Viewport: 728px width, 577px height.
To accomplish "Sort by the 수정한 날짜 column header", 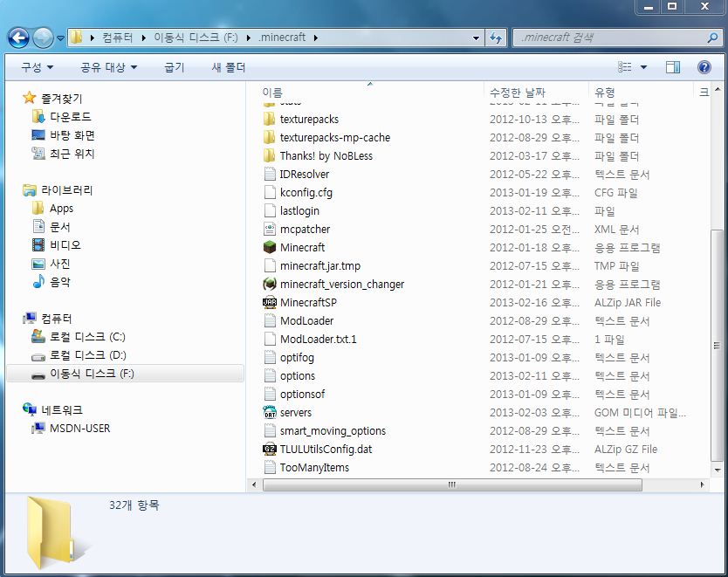I will 536,92.
